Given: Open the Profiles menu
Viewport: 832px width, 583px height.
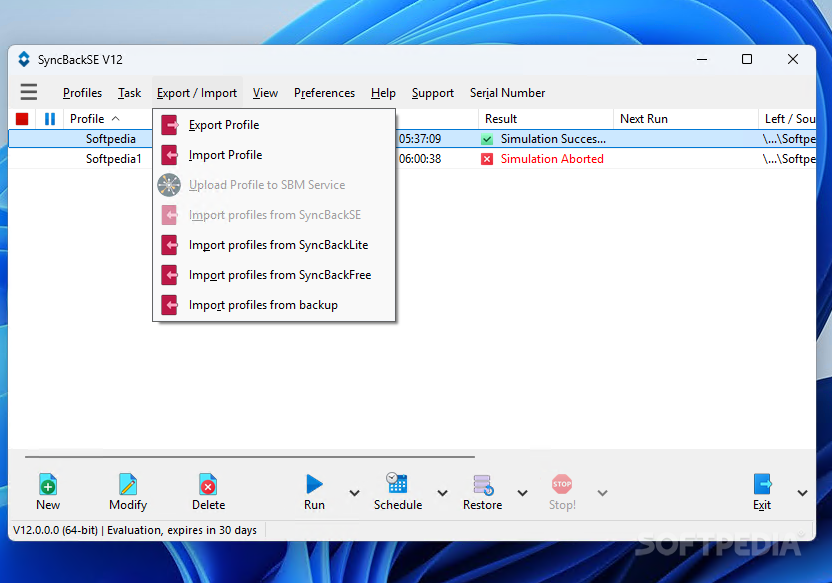Looking at the screenshot, I should pos(82,93).
